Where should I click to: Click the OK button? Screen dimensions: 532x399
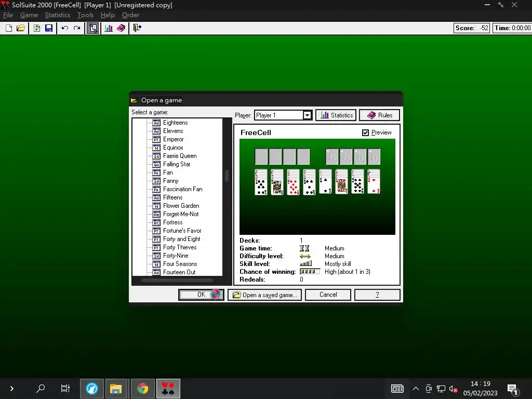click(x=201, y=295)
